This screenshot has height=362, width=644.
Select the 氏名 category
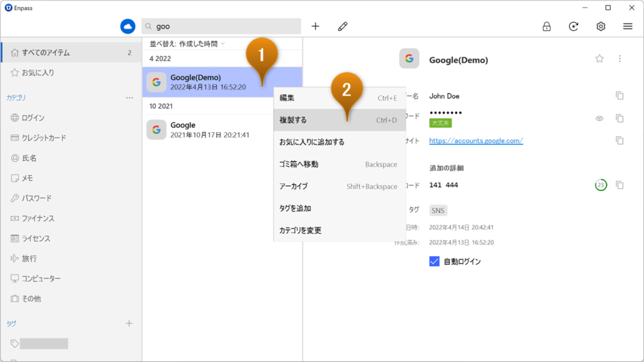coord(71,158)
